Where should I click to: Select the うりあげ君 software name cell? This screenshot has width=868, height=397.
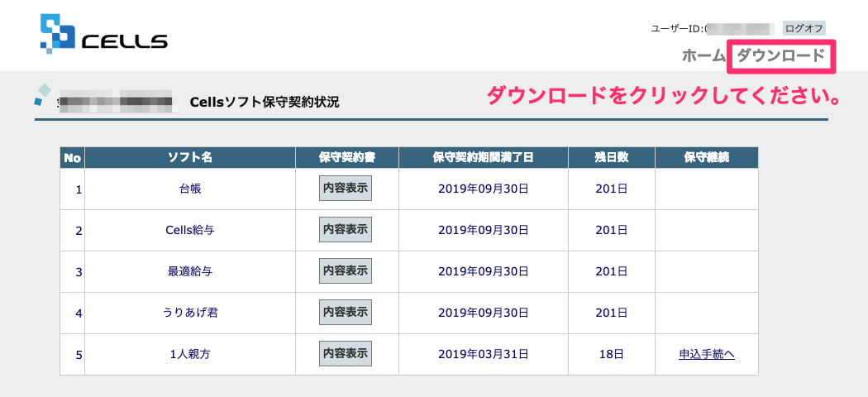point(190,313)
